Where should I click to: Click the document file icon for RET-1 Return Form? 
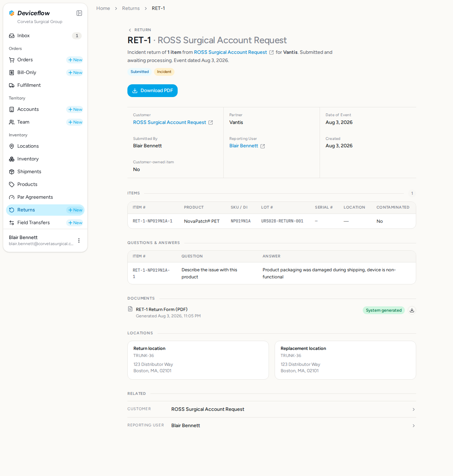click(130, 309)
